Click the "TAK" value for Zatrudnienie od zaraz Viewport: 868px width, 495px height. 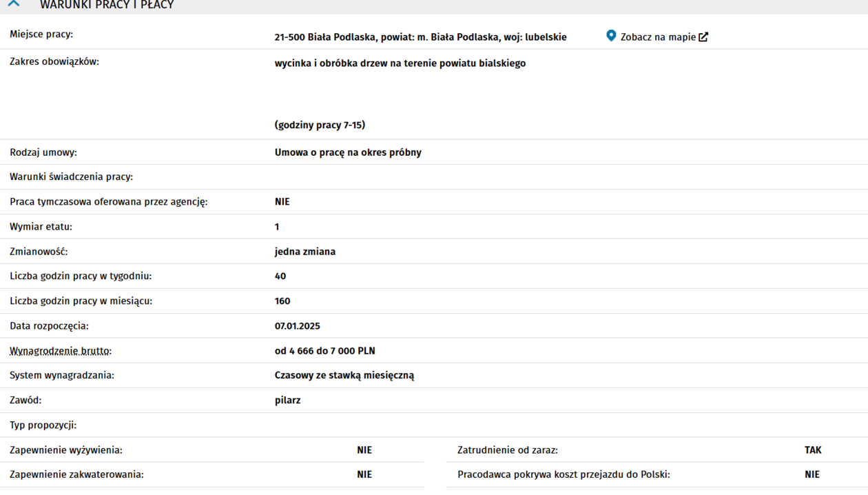813,450
